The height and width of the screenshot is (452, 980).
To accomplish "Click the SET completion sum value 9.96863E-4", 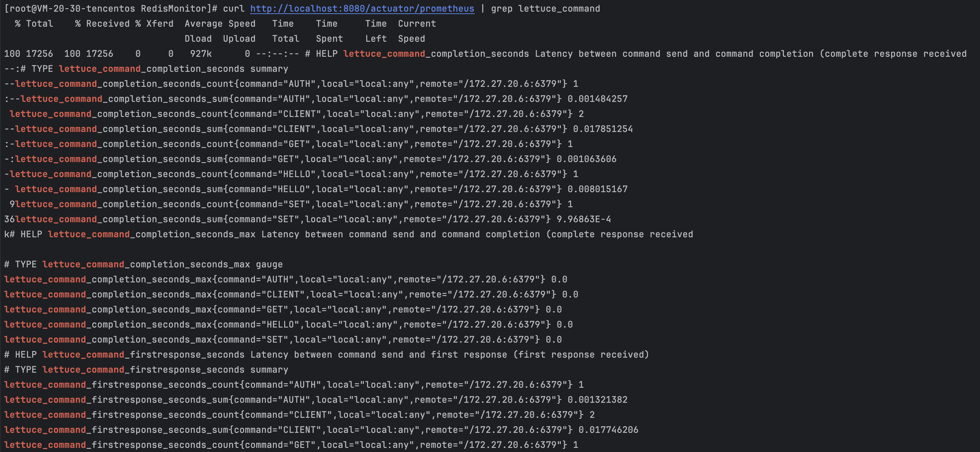I will [584, 219].
